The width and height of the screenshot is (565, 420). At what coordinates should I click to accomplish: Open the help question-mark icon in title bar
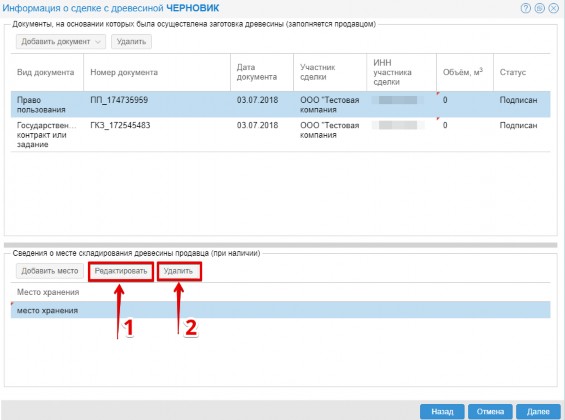tap(526, 8)
